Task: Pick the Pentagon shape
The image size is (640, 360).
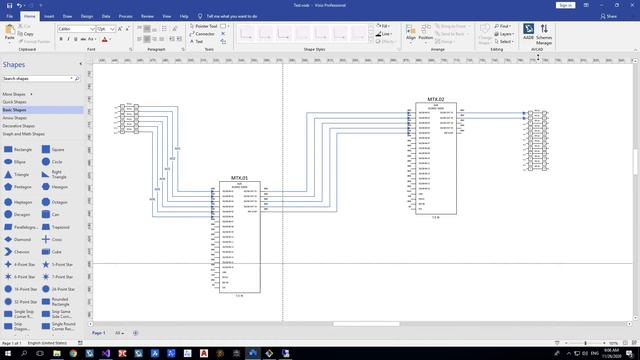Action: 18,187
